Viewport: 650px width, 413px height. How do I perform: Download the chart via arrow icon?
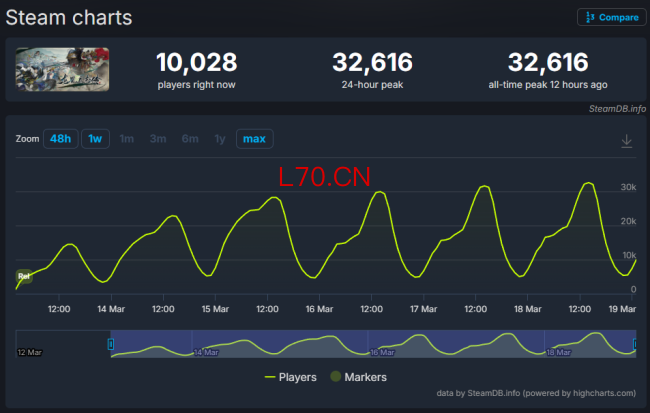click(x=626, y=141)
